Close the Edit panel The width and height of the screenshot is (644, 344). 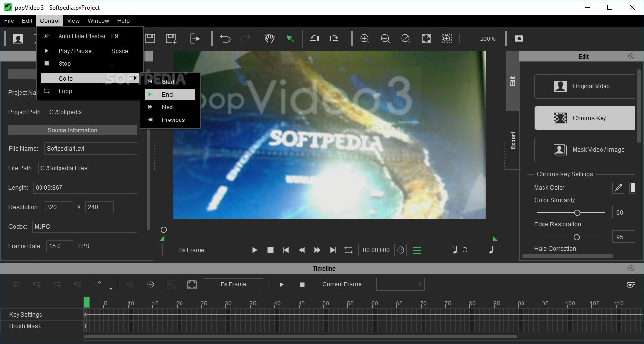click(631, 56)
